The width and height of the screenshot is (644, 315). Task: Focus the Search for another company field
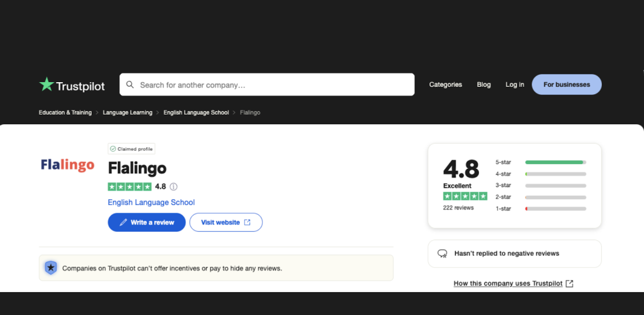267,84
